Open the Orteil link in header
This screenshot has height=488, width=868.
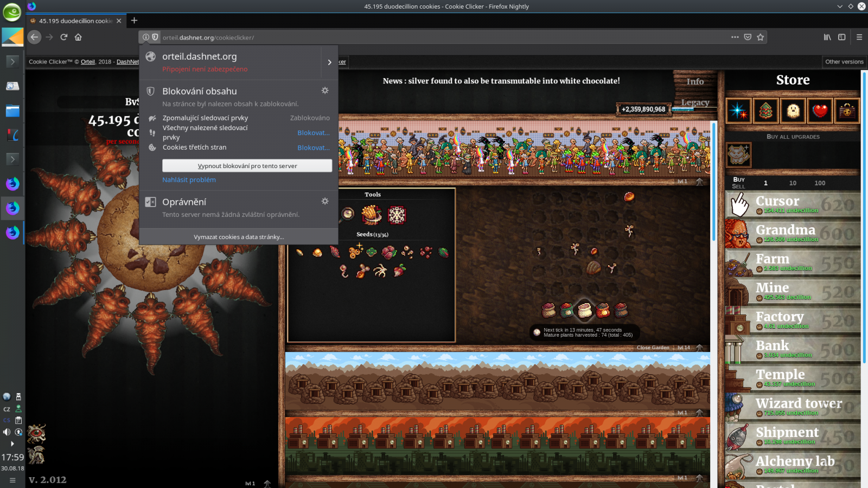pos(88,62)
